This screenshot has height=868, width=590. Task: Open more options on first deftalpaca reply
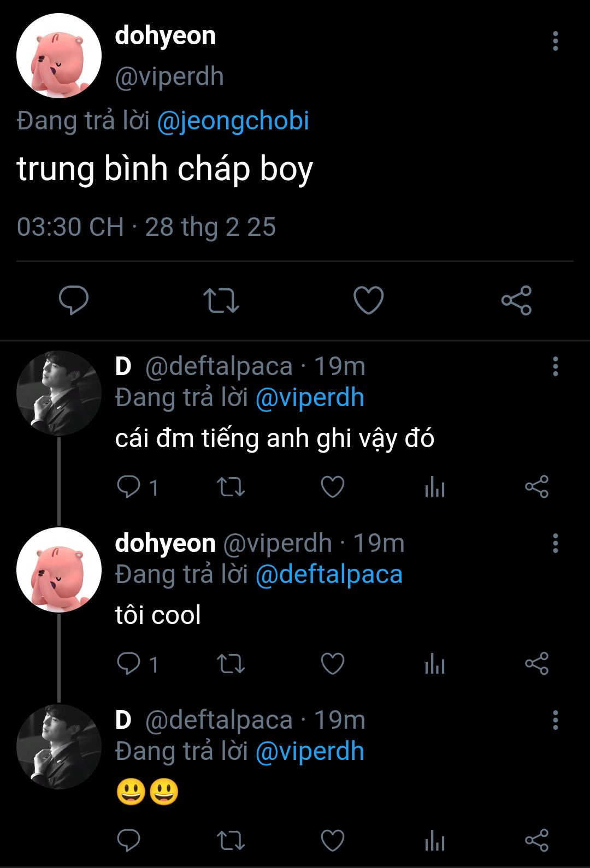555,366
